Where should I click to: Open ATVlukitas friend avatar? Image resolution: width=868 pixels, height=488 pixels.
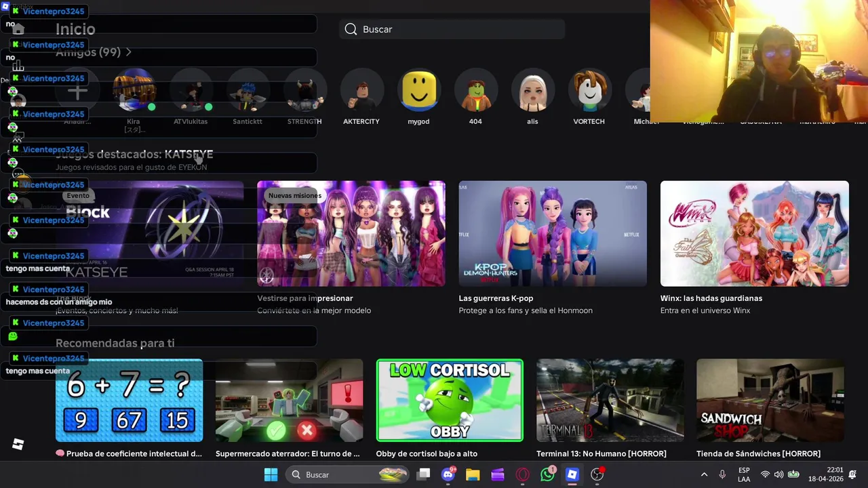point(191,91)
